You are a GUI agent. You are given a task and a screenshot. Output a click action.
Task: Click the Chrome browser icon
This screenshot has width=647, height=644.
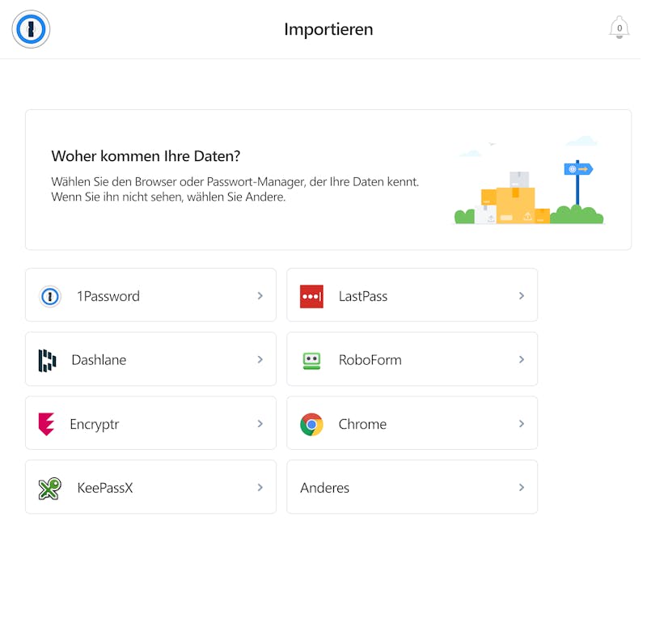(x=311, y=425)
